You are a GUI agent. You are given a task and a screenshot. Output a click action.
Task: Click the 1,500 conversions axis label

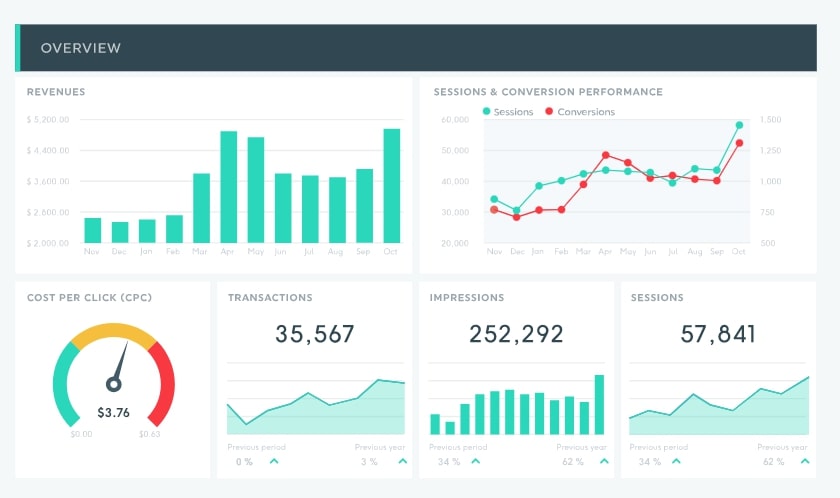click(x=770, y=119)
